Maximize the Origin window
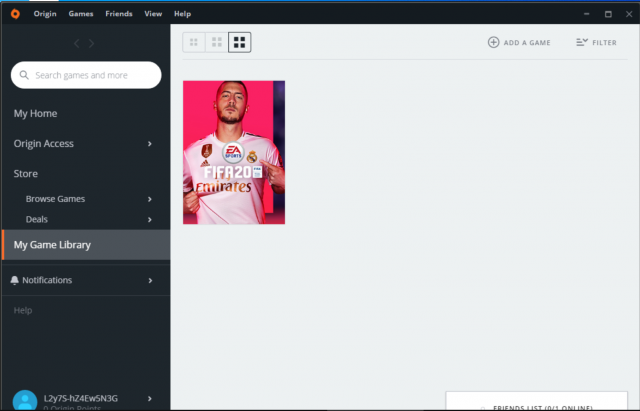This screenshot has height=411, width=640. [x=608, y=14]
